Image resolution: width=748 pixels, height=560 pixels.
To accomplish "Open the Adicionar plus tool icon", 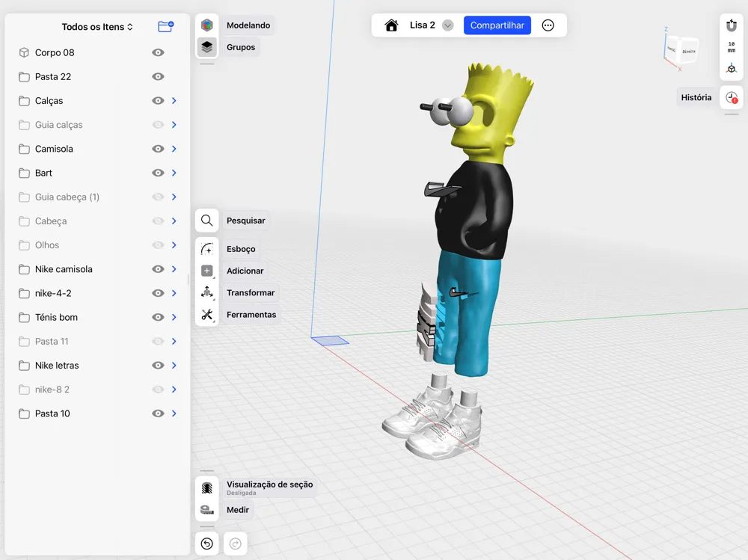I will pyautogui.click(x=206, y=271).
